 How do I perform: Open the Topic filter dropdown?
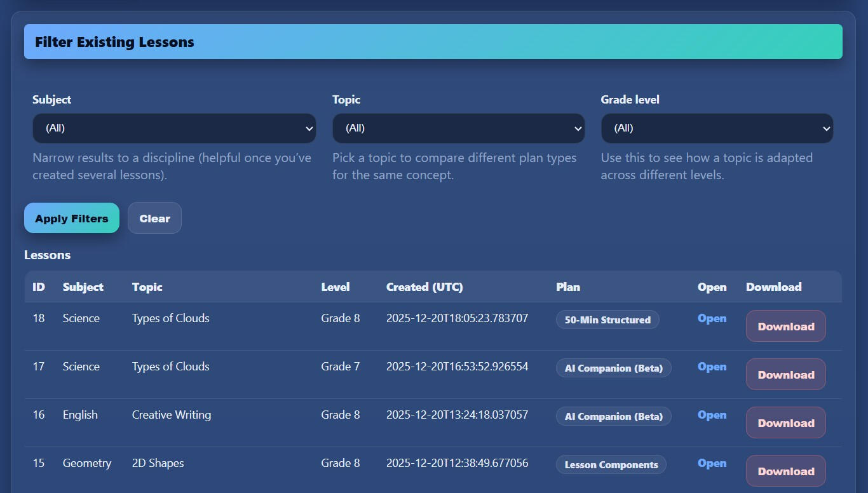click(x=458, y=128)
